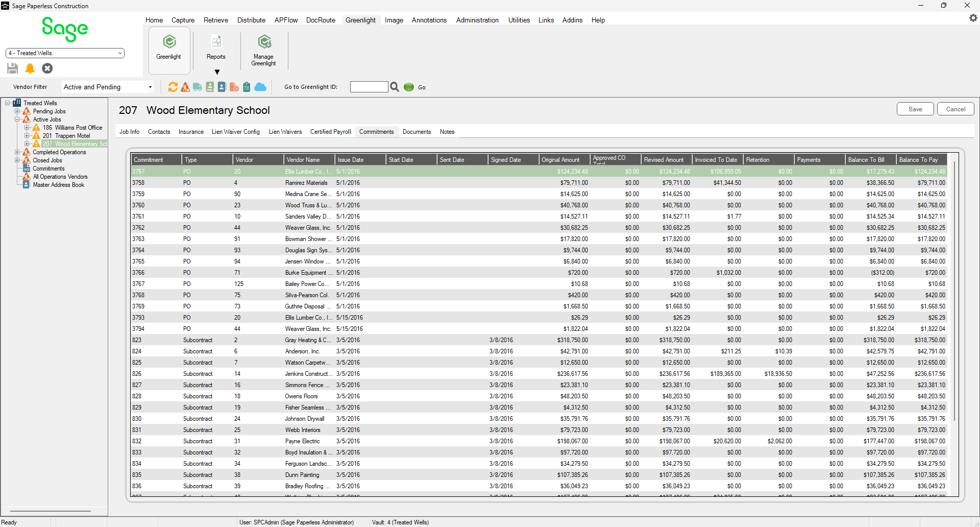This screenshot has width=980, height=527.
Task: Open the Capture menu
Action: pyautogui.click(x=183, y=20)
